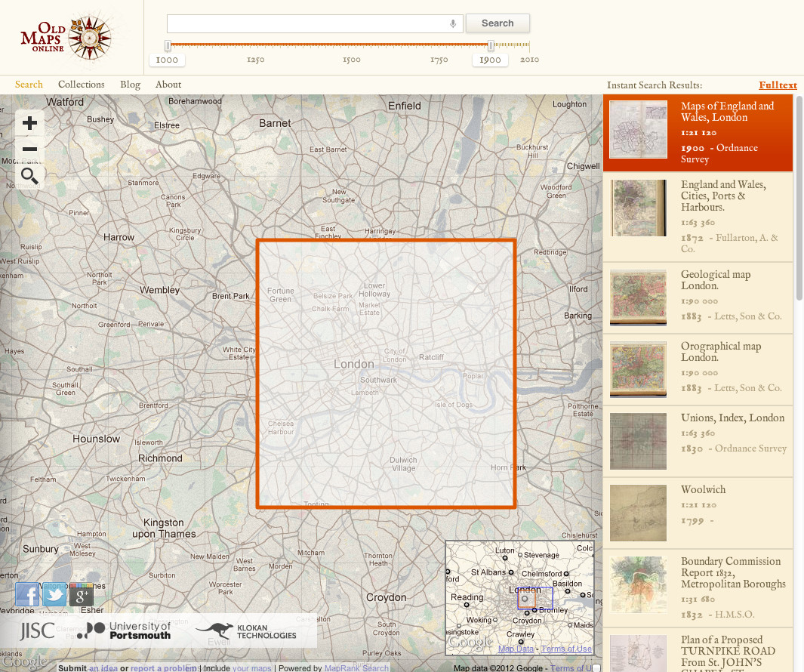The width and height of the screenshot is (804, 672).
Task: Zoom in the map with plus button
Action: pos(30,123)
